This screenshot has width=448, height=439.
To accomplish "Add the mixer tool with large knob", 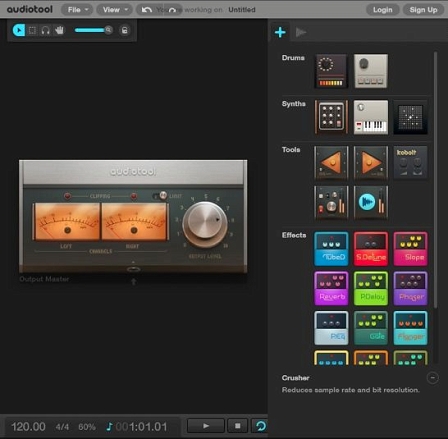I will pyautogui.click(x=331, y=202).
